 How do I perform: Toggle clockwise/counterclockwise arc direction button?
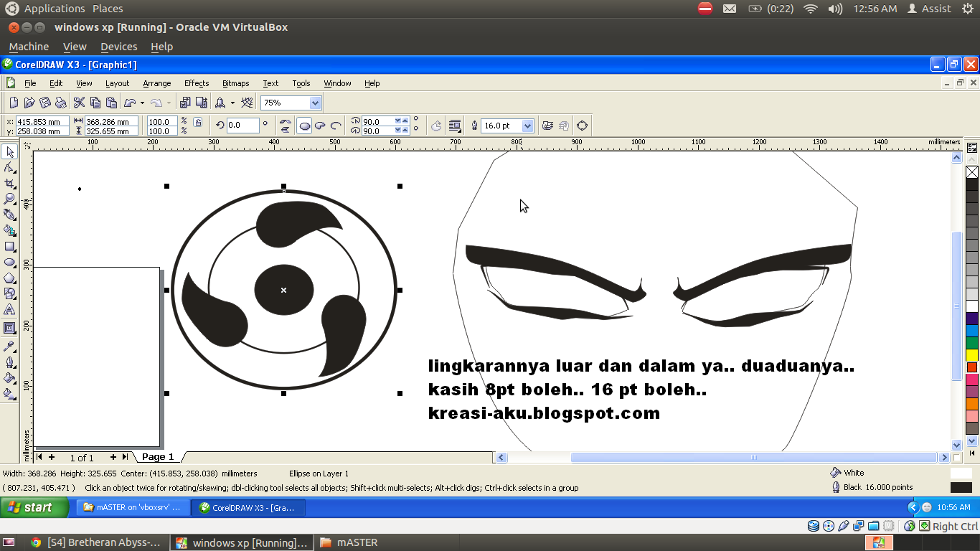436,126
